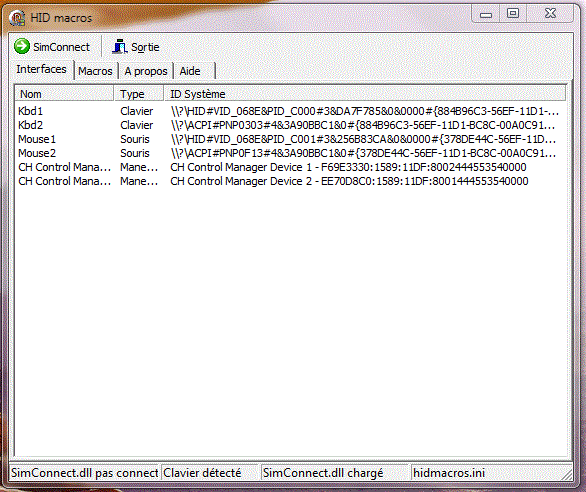This screenshot has width=586, height=492.
Task: Sort by the Nom column header
Action: tap(64, 94)
